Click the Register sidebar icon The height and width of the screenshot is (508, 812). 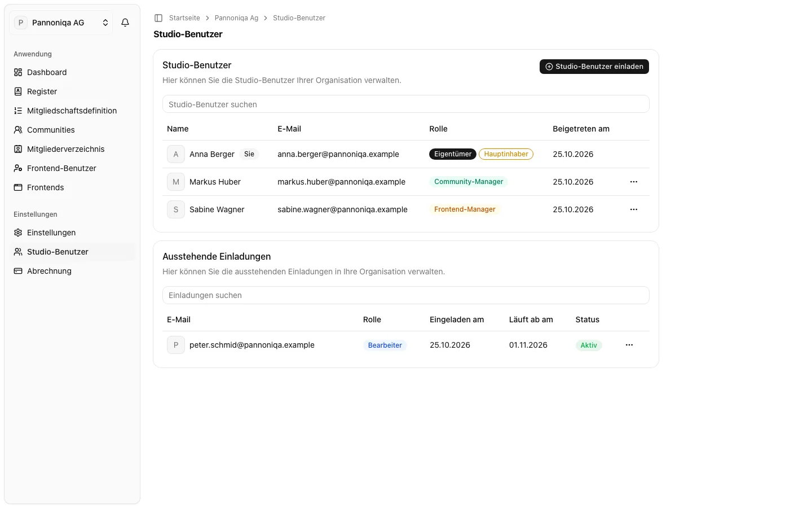coord(18,91)
